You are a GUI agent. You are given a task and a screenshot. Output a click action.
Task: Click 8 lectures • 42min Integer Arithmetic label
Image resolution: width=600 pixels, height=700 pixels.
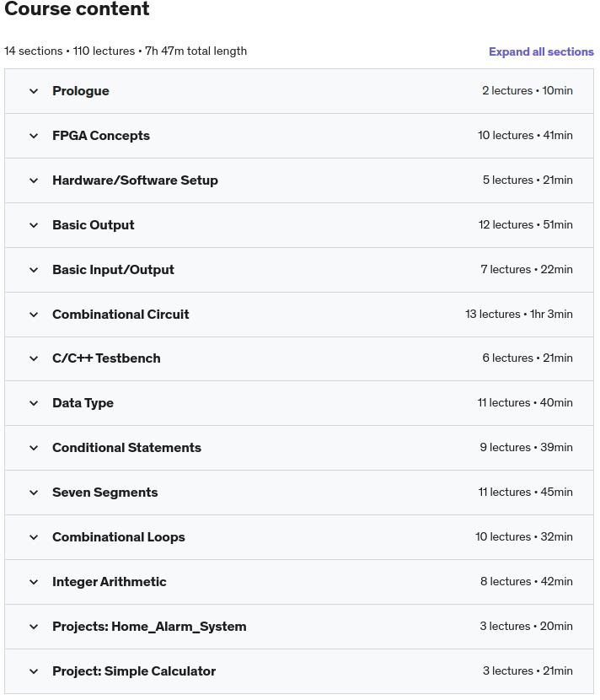[527, 581]
